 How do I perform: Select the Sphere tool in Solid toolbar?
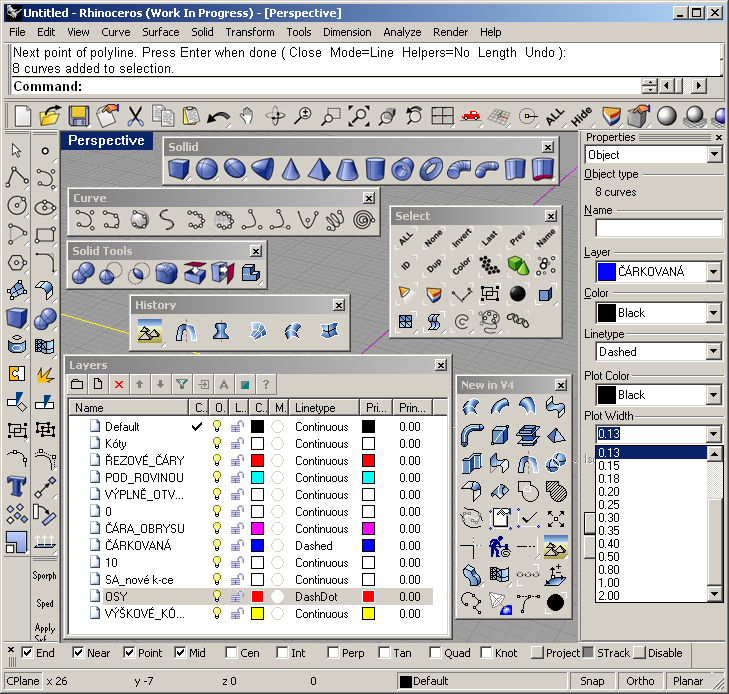pos(207,169)
